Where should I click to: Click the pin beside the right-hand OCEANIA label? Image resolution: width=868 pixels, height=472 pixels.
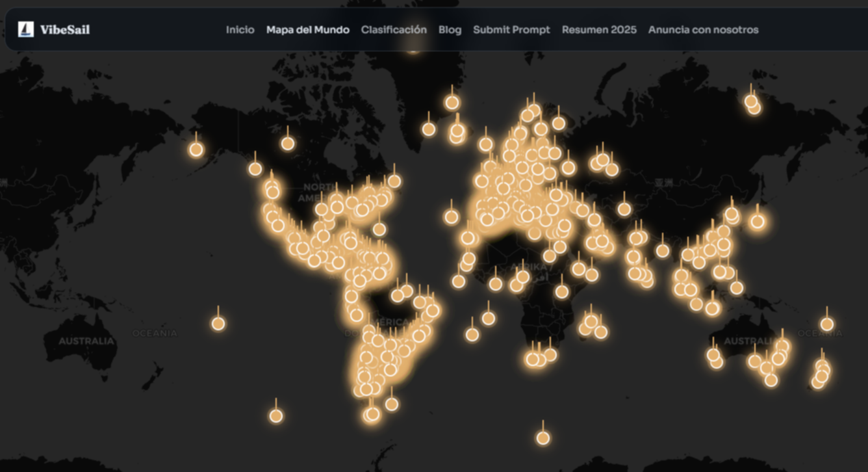[x=826, y=324]
